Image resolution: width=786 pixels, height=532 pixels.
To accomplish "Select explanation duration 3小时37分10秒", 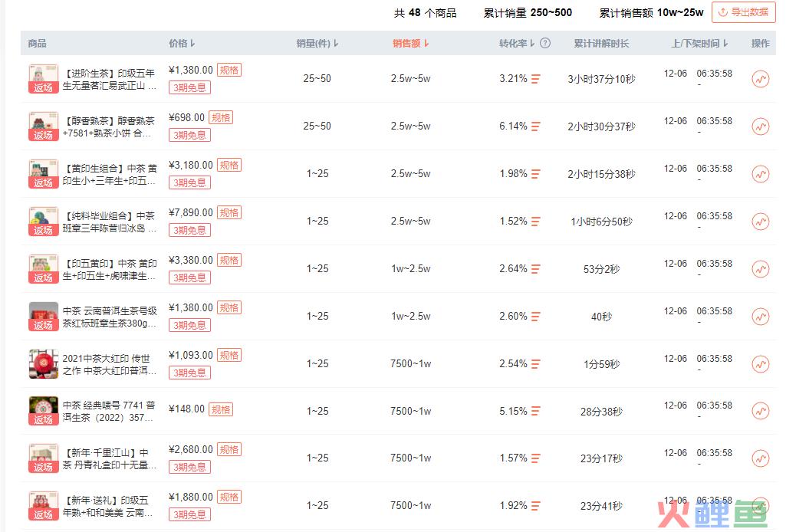I will pos(601,79).
